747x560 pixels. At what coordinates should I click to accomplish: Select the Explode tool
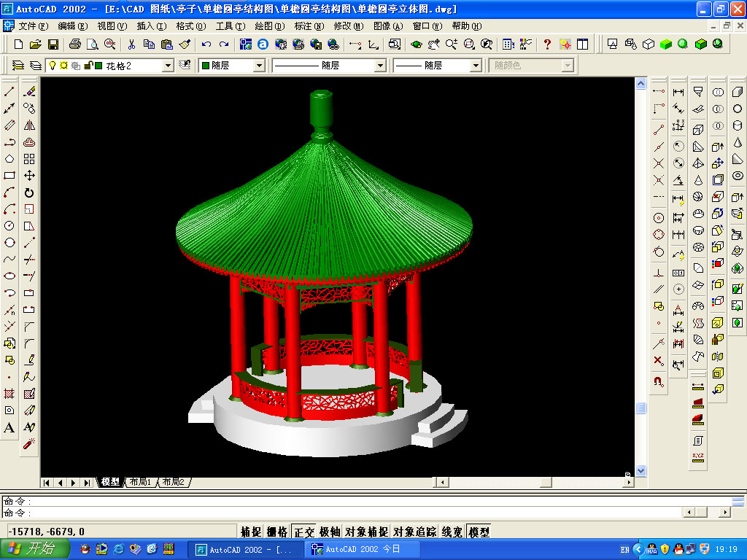29,444
